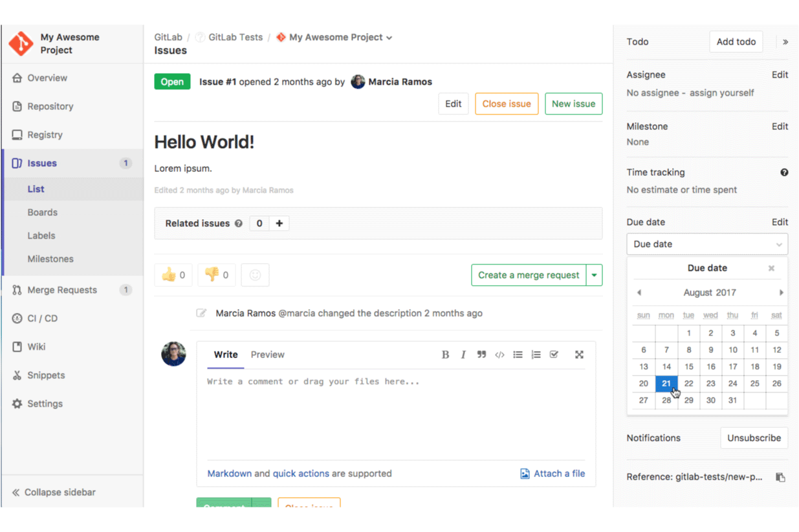Add a related issue with plus button
799x532 pixels.
click(x=279, y=224)
